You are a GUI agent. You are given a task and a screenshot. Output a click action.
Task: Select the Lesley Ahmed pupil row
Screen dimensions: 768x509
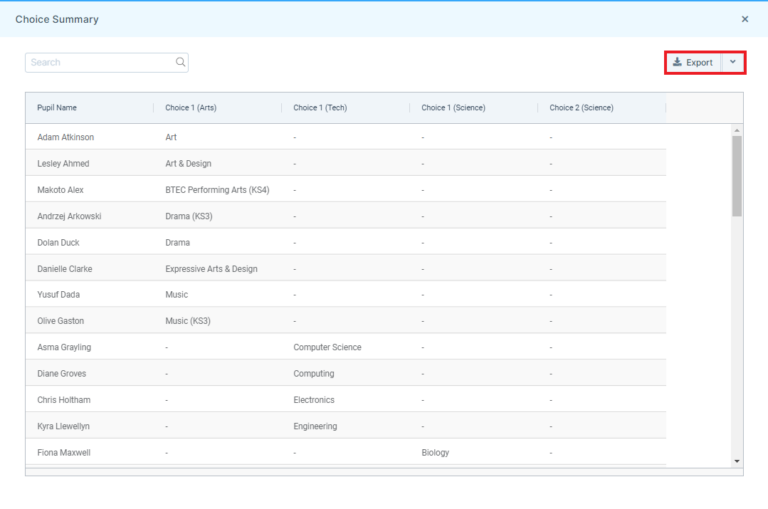coord(63,163)
